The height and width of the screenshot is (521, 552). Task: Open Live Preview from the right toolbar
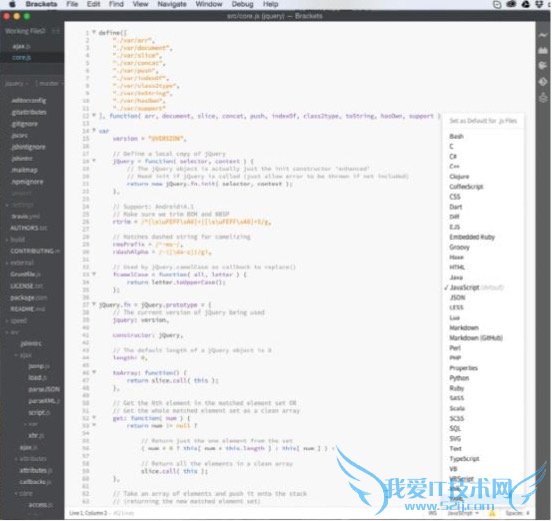tap(543, 35)
